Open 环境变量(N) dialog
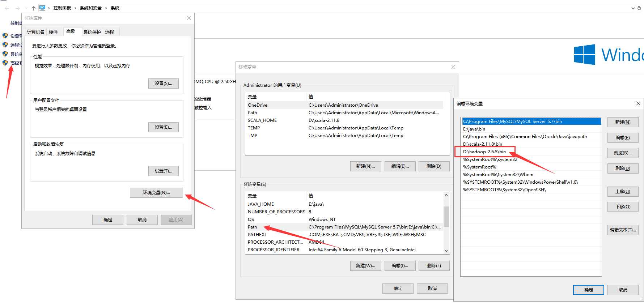The height and width of the screenshot is (303, 644). [x=156, y=193]
